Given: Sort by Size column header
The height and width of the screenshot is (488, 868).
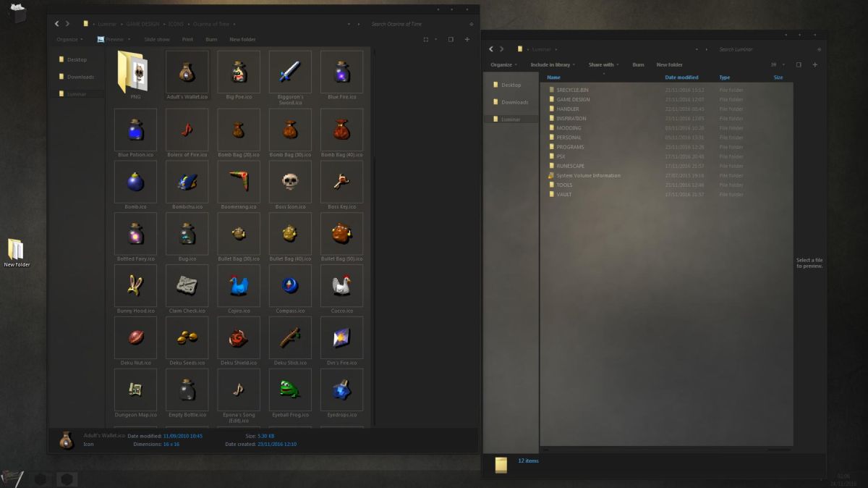Looking at the screenshot, I should click(778, 77).
